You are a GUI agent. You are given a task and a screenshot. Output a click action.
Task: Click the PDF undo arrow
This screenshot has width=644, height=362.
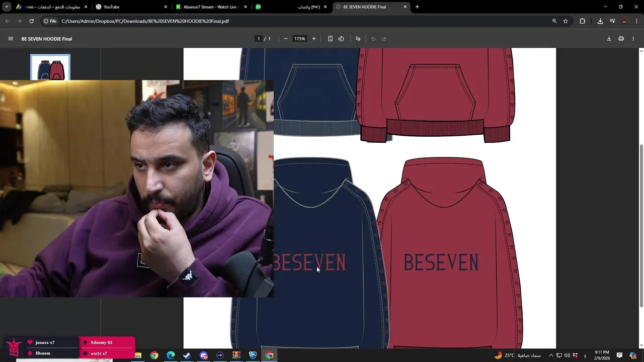[373, 39]
